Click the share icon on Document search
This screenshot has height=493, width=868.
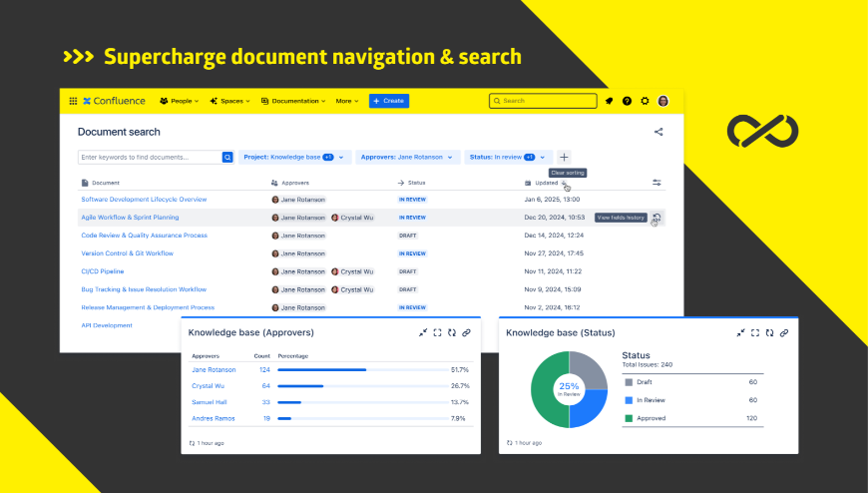click(x=658, y=132)
